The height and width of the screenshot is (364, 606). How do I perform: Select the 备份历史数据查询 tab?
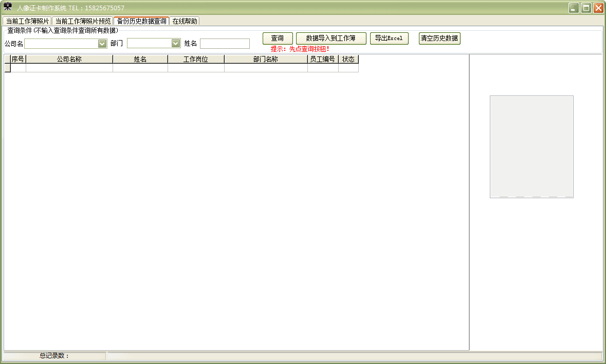pos(141,21)
